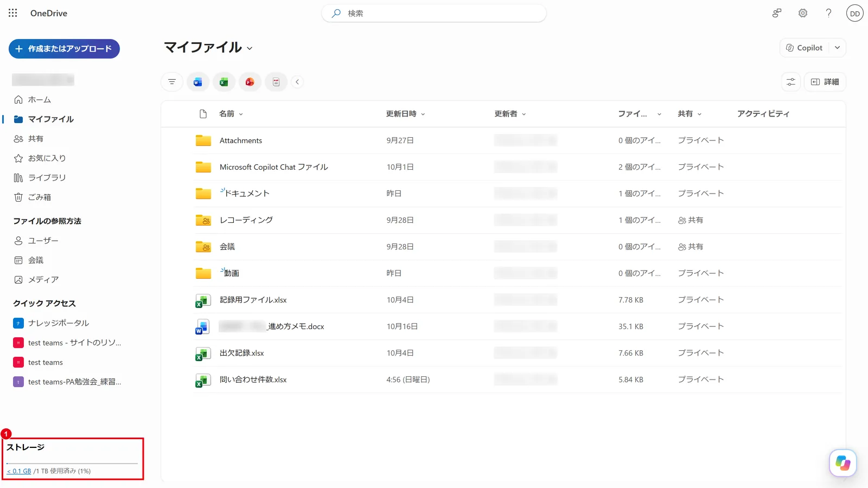Open the Attachments folder
The image size is (868, 488).
click(x=241, y=140)
